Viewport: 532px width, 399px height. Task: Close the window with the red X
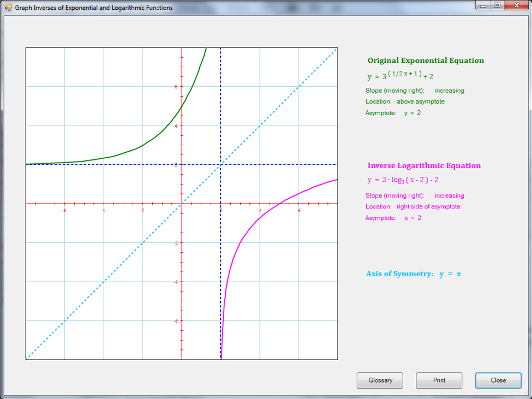pyautogui.click(x=515, y=5)
